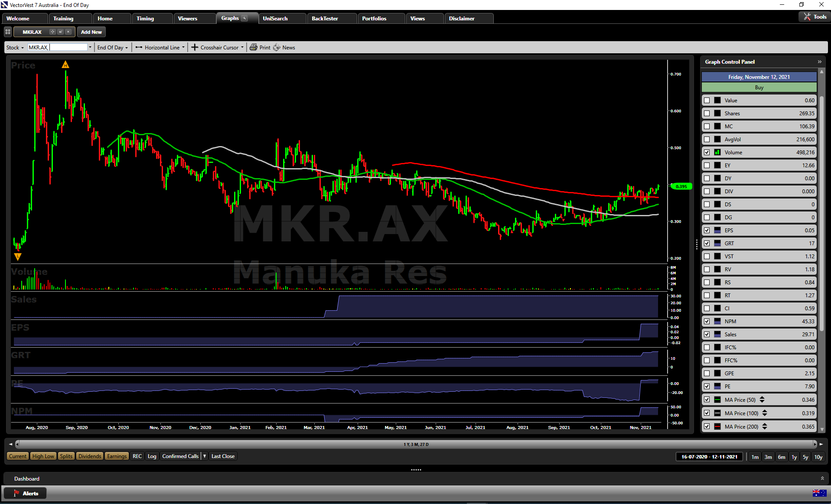The width and height of the screenshot is (831, 504).
Task: Click the wrench icon on the Graphs tab
Action: tap(244, 18)
